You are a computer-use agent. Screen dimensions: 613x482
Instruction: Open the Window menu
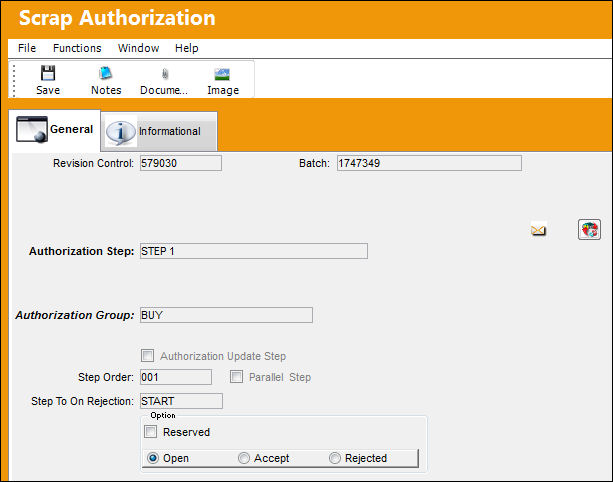138,48
